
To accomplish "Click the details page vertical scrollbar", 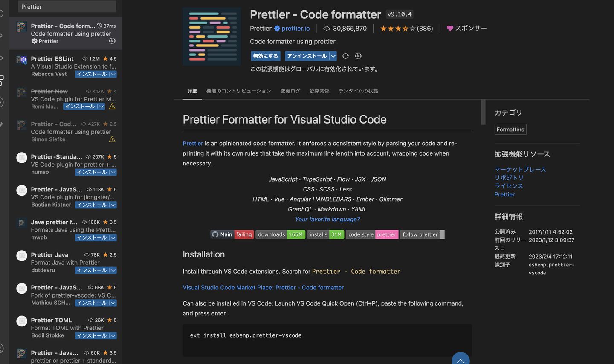I will point(483,112).
